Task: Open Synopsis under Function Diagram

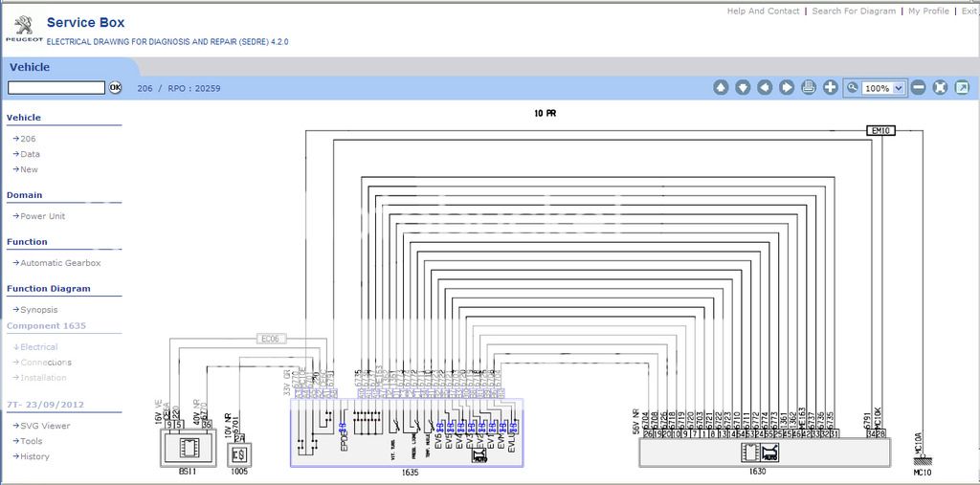Action: pos(39,310)
